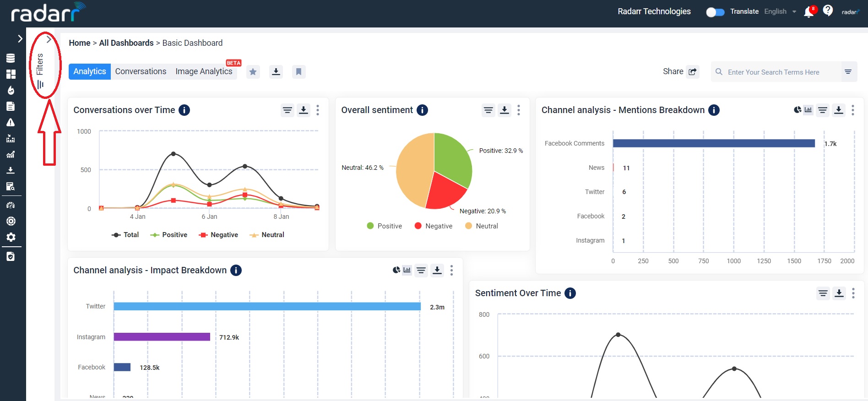Switch to the Image Analytics tab
Image resolution: width=868 pixels, height=401 pixels.
(x=204, y=71)
